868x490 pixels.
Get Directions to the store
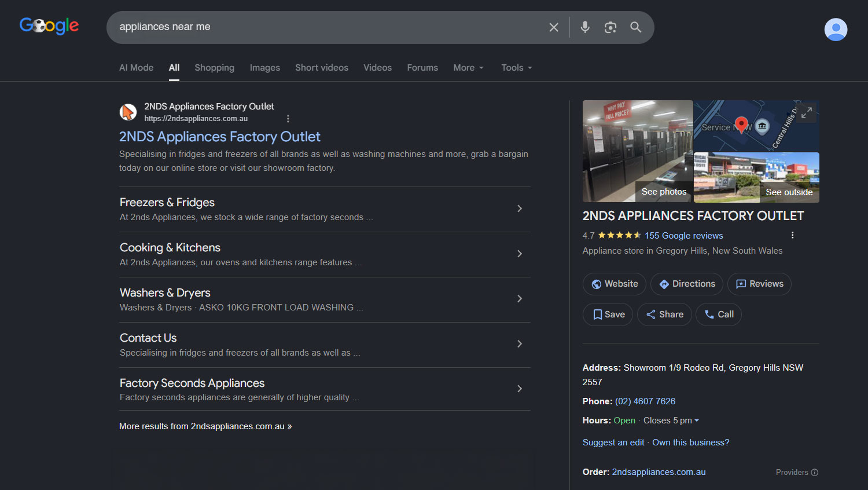tap(687, 284)
